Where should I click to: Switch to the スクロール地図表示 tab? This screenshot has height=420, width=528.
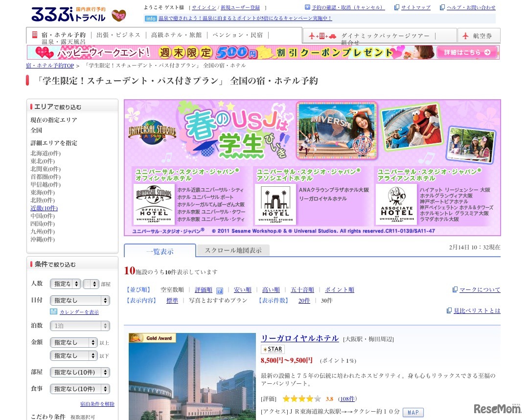click(x=234, y=250)
